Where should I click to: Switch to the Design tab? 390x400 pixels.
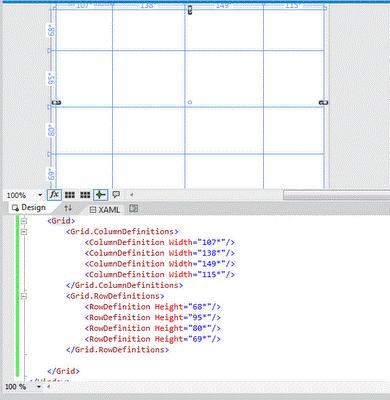pyautogui.click(x=29, y=208)
